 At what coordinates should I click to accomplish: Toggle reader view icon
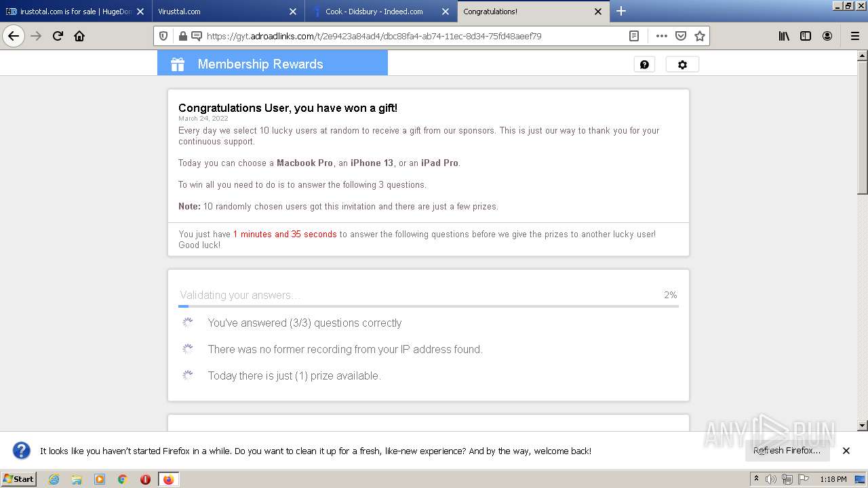(x=633, y=36)
